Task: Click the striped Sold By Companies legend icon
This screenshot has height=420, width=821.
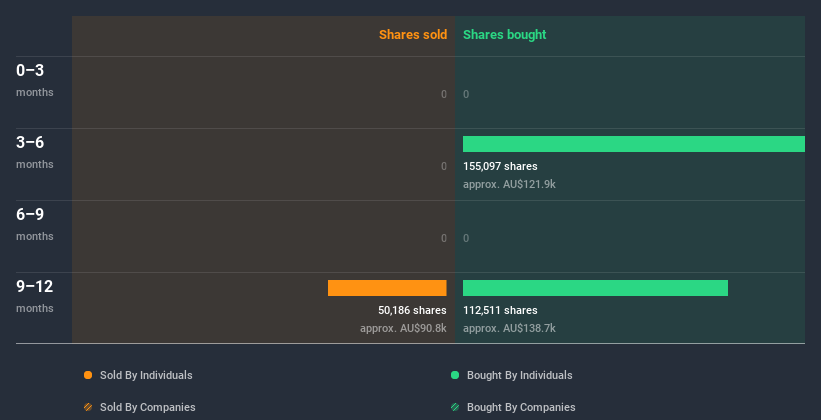Action: [x=88, y=407]
